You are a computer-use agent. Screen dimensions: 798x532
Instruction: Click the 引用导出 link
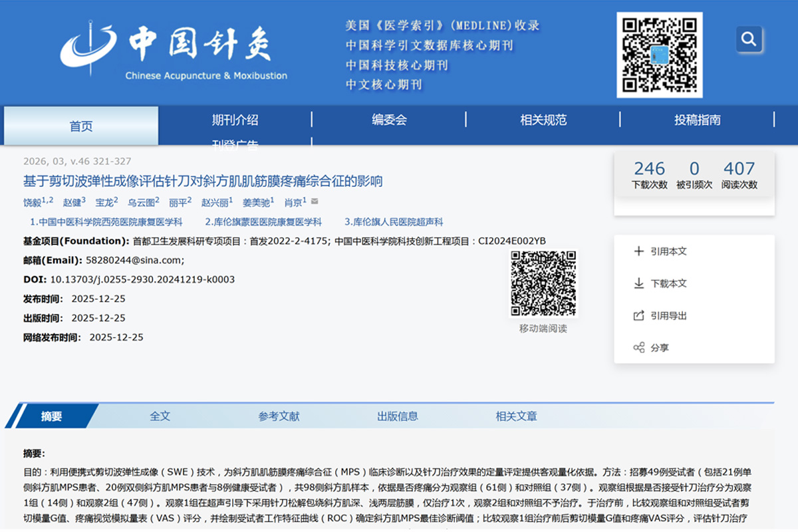point(669,316)
